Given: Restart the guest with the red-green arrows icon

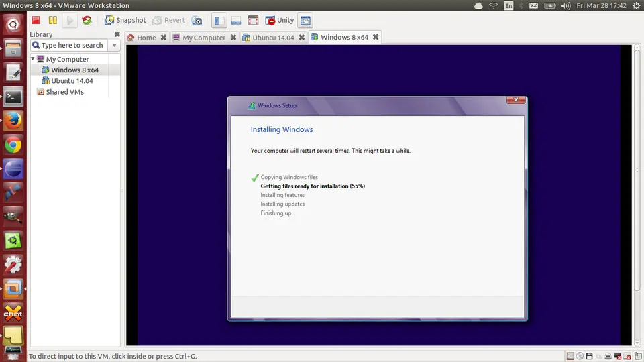Looking at the screenshot, I should 87,20.
